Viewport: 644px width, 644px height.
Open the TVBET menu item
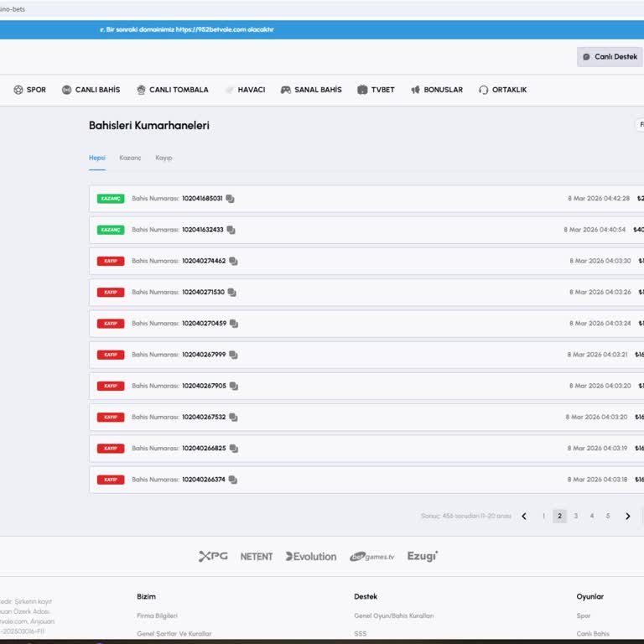(376, 90)
